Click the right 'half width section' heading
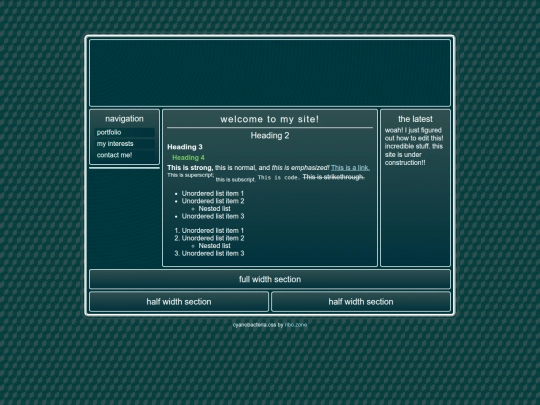This screenshot has width=540, height=405. (x=361, y=302)
